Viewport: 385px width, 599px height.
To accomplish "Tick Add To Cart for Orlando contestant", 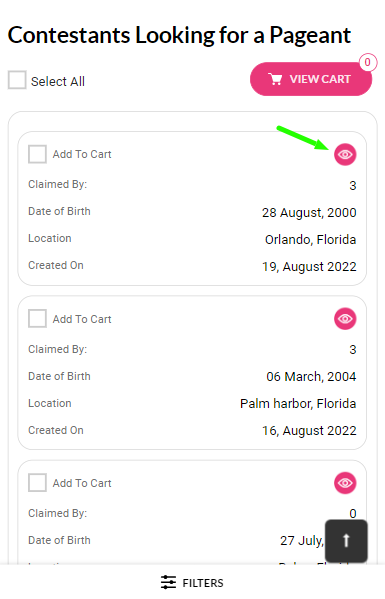I will tap(37, 154).
